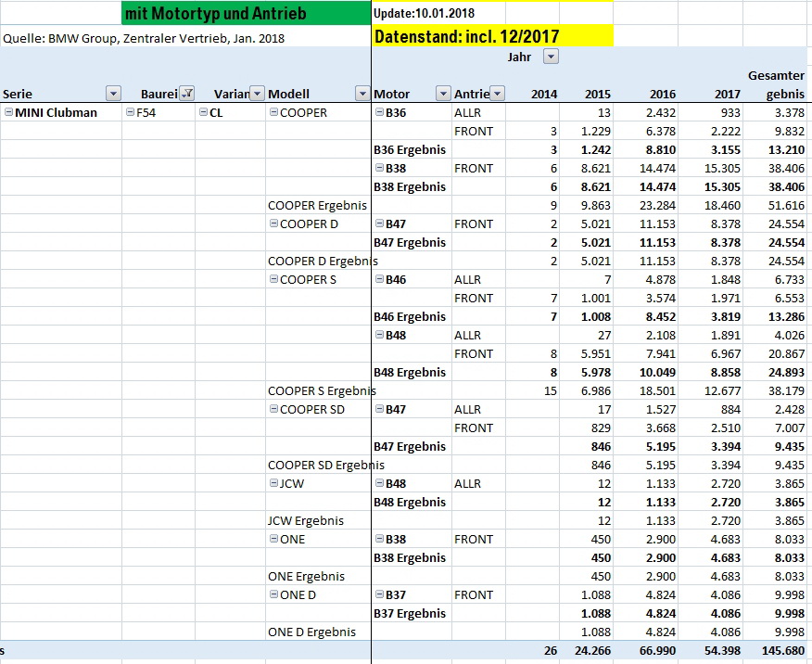Select the 'ONE Ergebnis' subtotal label
812x664 pixels.
click(306, 576)
